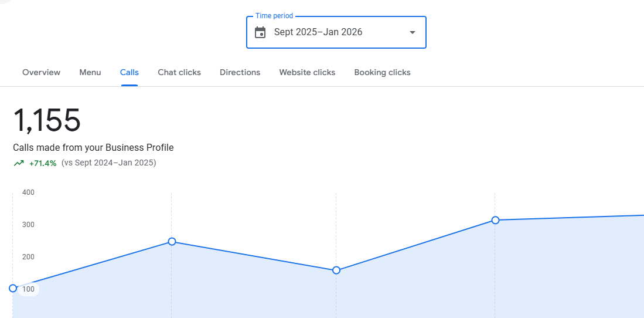Image resolution: width=644 pixels, height=318 pixels.
Task: Switch to the Overview tab
Action: [41, 72]
